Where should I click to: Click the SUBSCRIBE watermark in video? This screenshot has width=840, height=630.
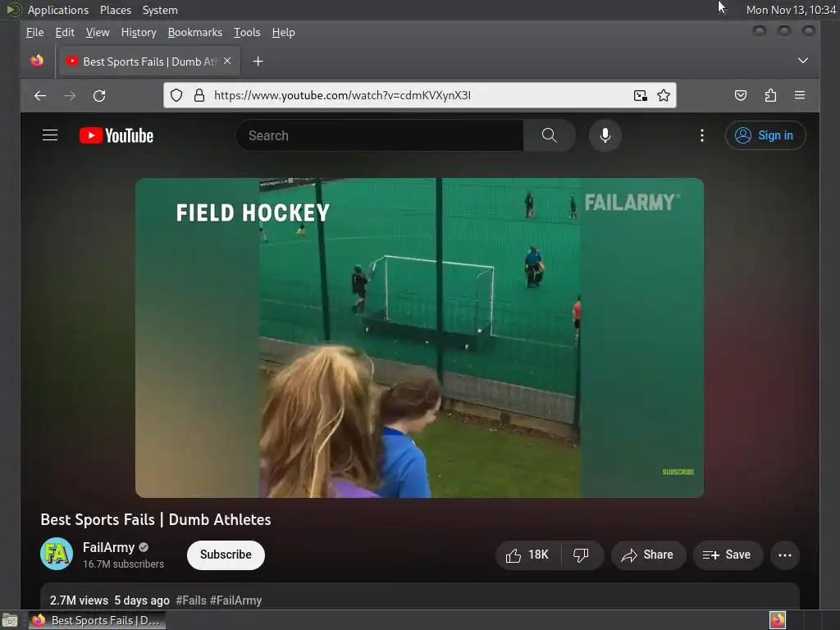coord(678,472)
